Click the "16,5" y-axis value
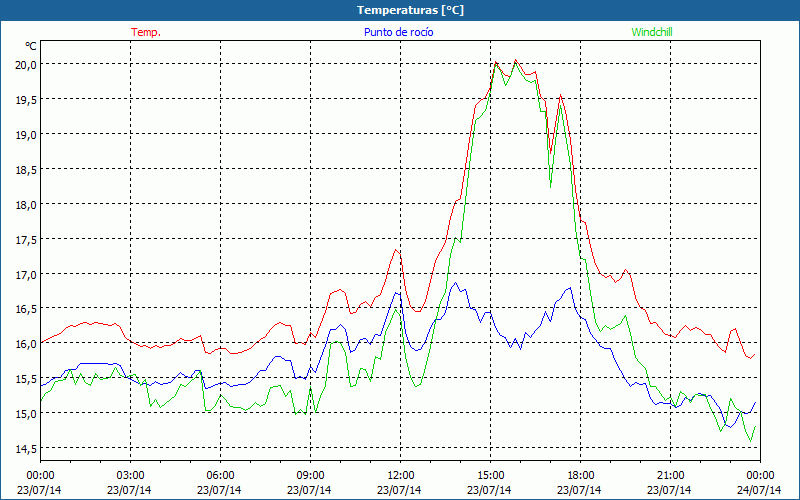The image size is (800, 500). coord(27,309)
